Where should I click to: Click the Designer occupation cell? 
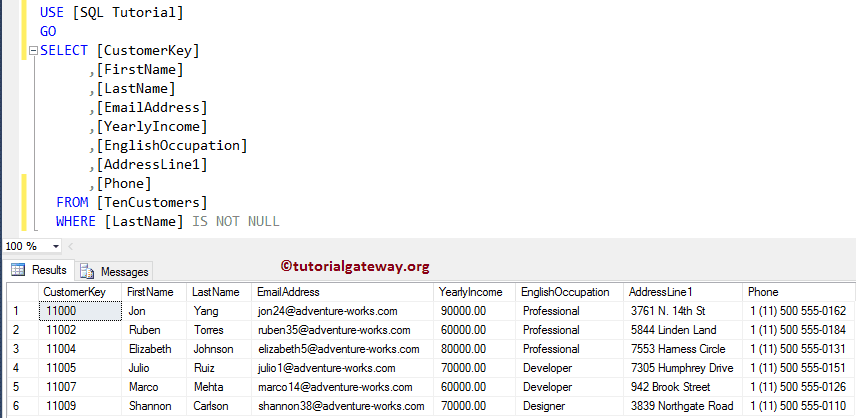pos(569,406)
